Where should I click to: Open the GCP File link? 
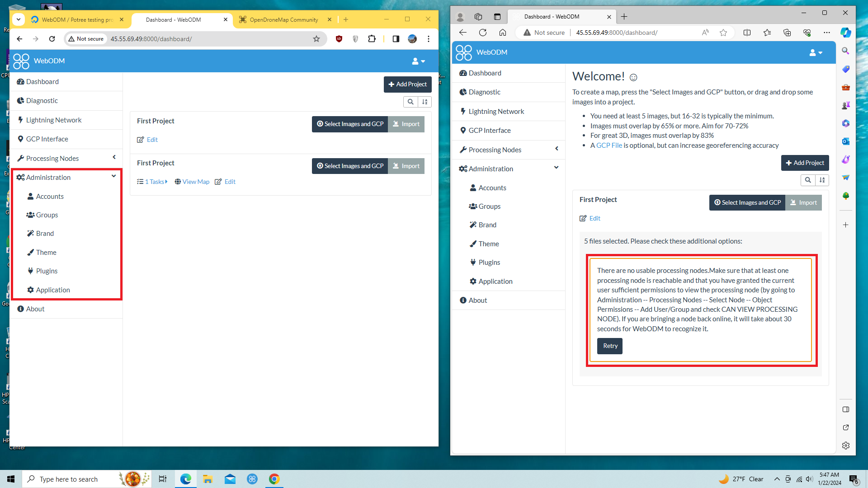pyautogui.click(x=609, y=145)
